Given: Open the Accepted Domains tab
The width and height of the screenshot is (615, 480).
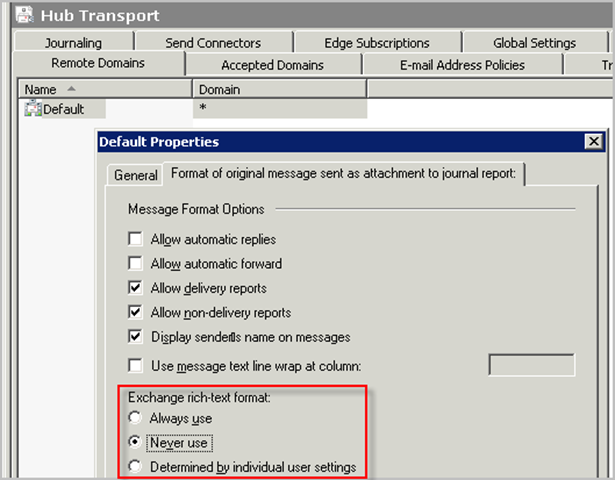Looking at the screenshot, I should click(x=272, y=65).
